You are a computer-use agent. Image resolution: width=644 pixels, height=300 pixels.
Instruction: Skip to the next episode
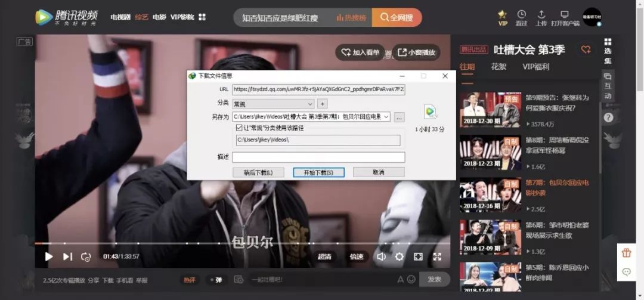[68, 256]
